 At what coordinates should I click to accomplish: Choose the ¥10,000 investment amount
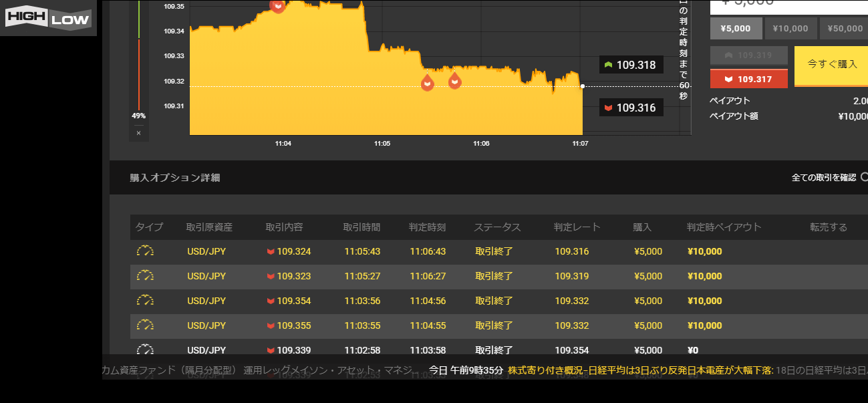pyautogui.click(x=791, y=29)
